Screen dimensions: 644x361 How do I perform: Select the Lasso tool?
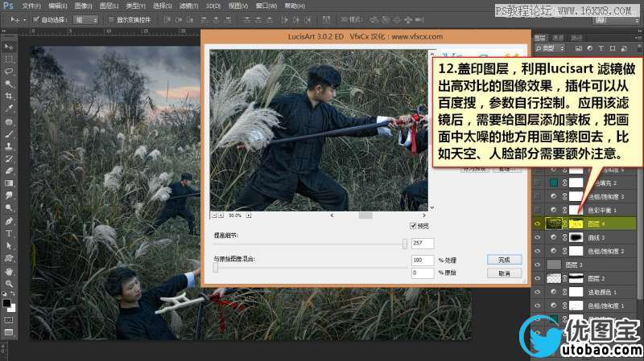coord(9,72)
